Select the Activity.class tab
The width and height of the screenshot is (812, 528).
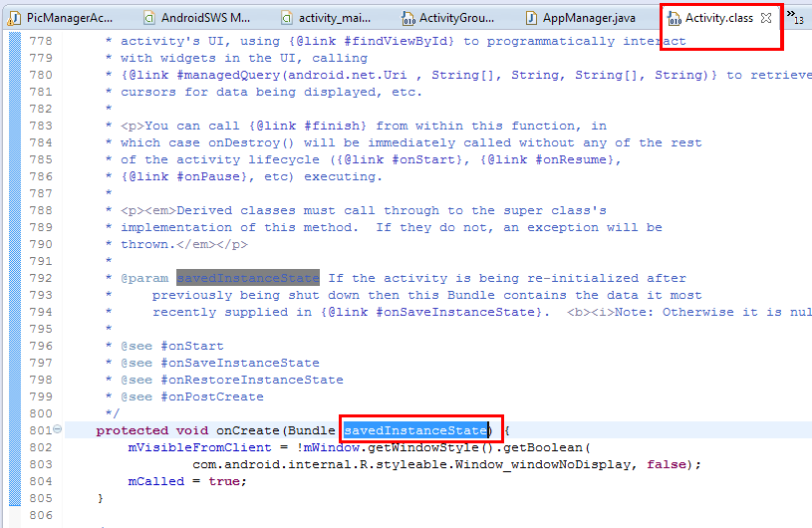click(x=718, y=18)
